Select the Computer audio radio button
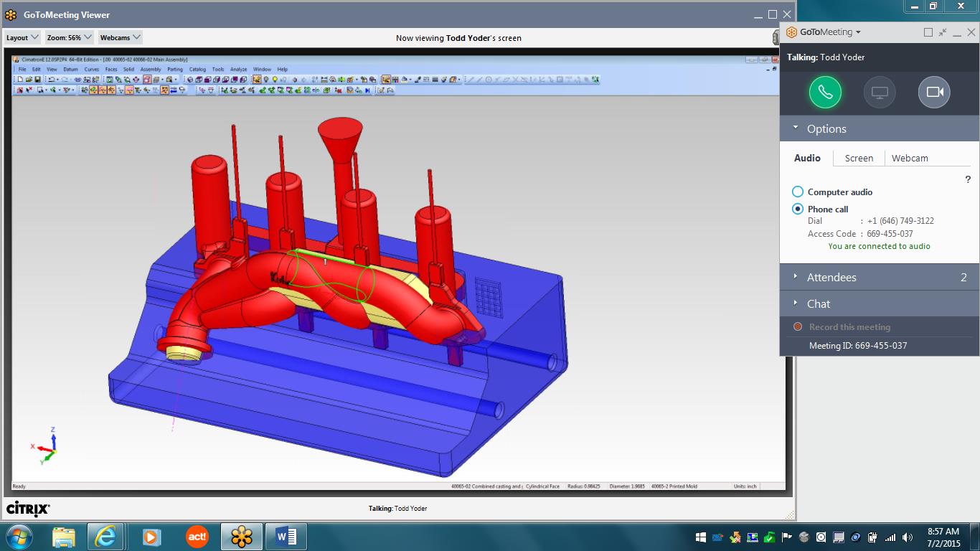The height and width of the screenshot is (551, 980). (798, 192)
